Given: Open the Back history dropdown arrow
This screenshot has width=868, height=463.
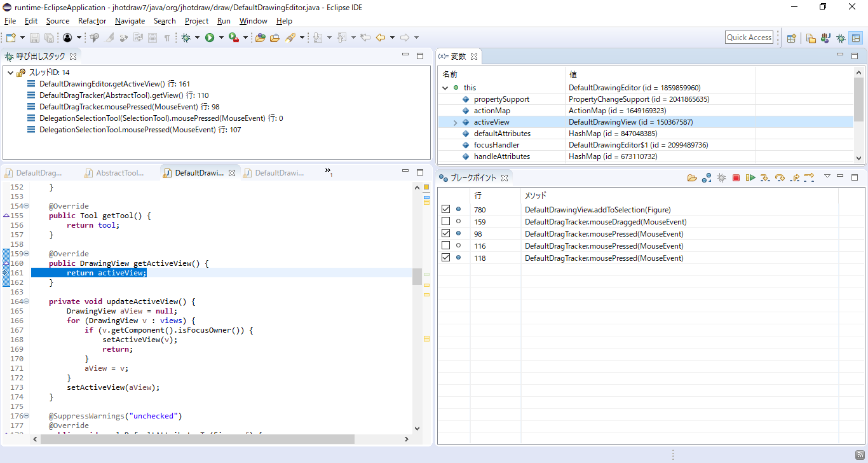Looking at the screenshot, I should click(x=392, y=38).
